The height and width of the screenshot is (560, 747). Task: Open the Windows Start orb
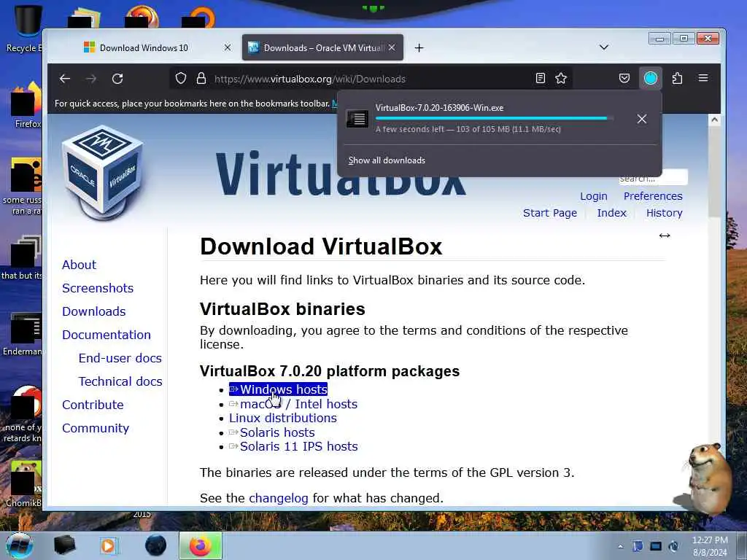(20, 545)
